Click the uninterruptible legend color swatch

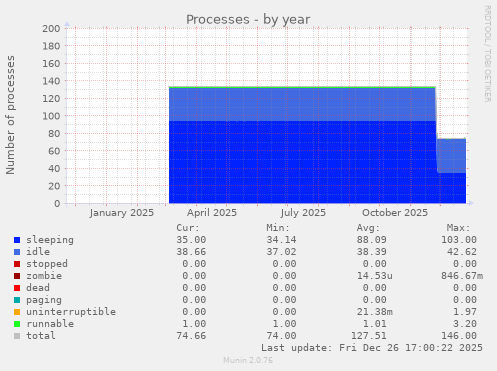(x=17, y=312)
